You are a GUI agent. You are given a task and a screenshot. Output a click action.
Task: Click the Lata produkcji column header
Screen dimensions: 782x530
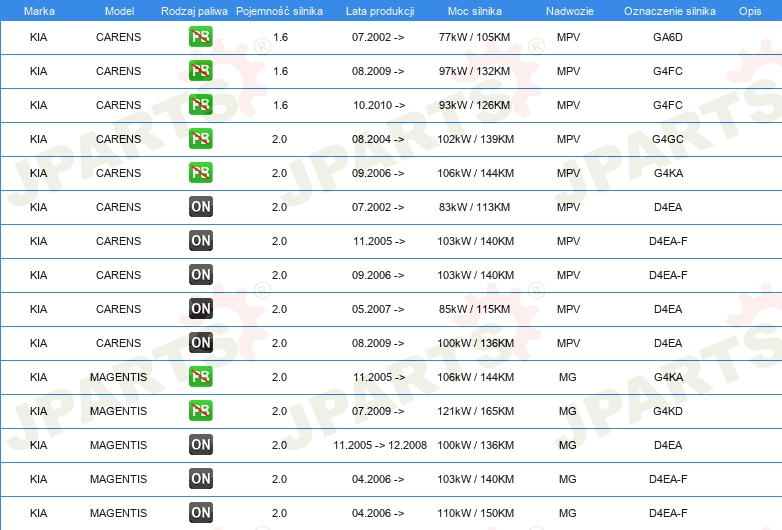tap(380, 11)
